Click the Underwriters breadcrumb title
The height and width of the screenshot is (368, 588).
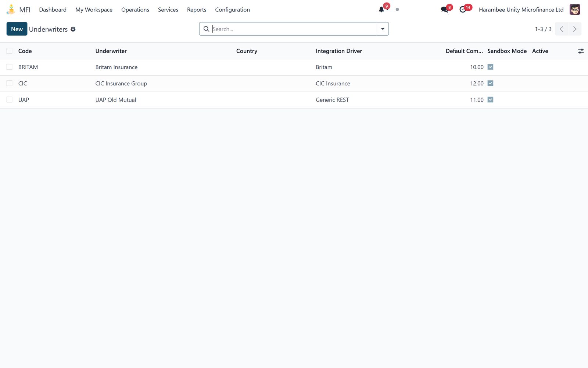(x=49, y=29)
